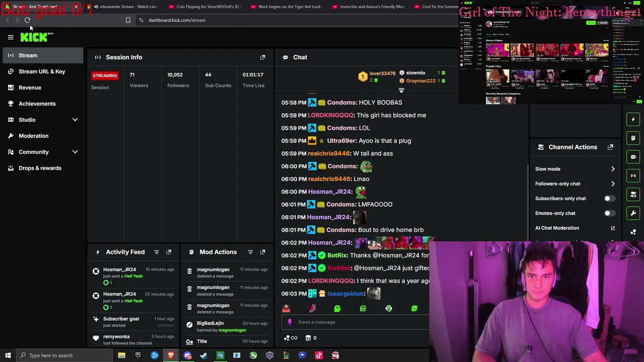Pick the headphones green emote
Image resolution: width=644 pixels, height=362 pixels.
[x=388, y=309]
